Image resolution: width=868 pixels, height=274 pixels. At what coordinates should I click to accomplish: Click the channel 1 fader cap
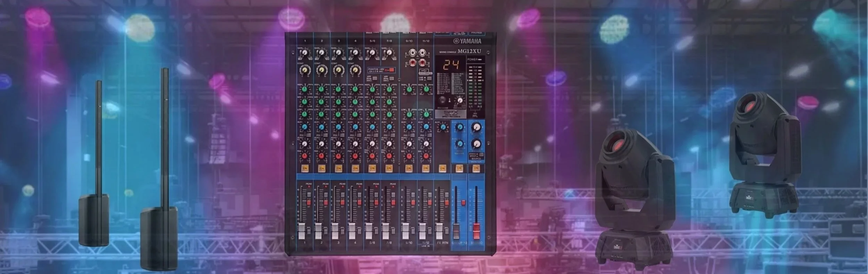pyautogui.click(x=301, y=231)
